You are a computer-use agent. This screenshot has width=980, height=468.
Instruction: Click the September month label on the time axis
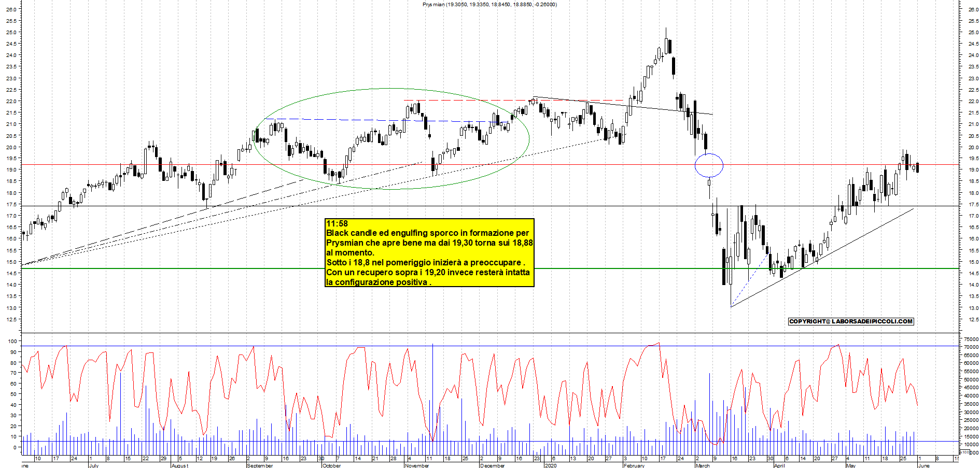click(x=260, y=465)
